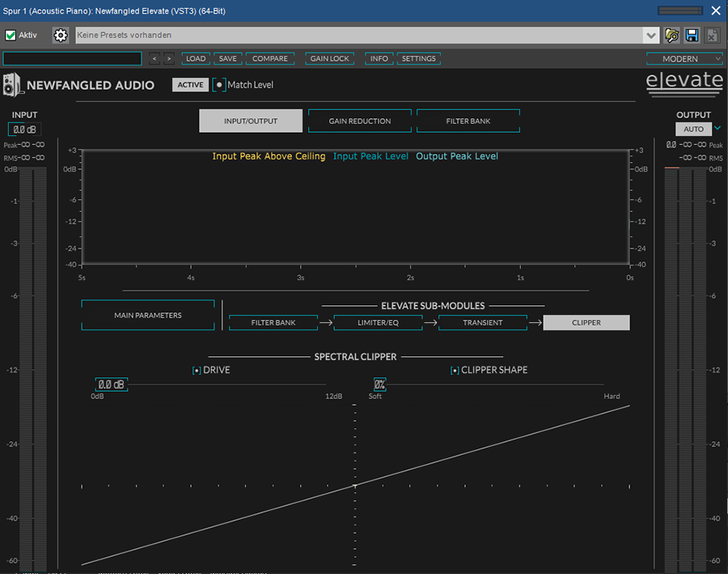Click the output level meter

point(685,369)
